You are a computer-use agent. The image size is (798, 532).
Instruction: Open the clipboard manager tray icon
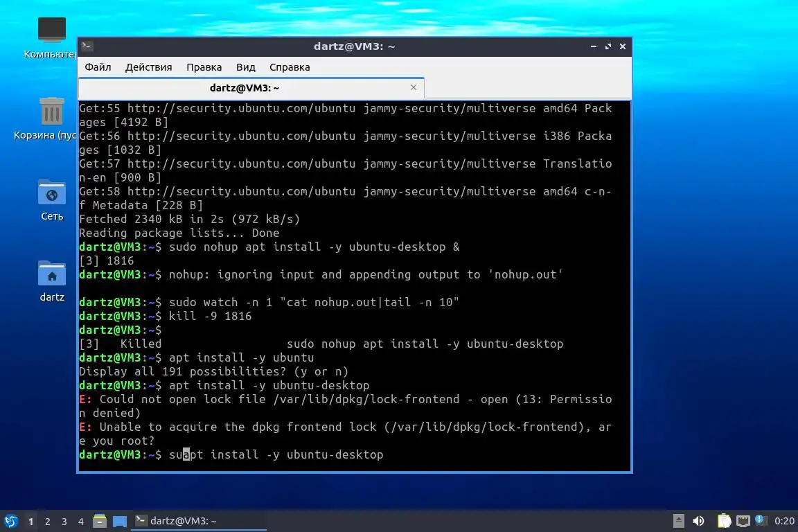(724, 521)
